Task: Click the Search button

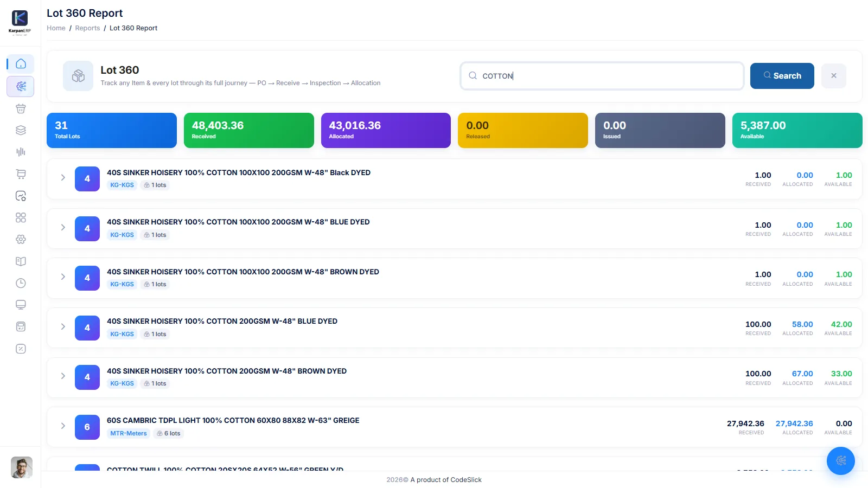Action: point(782,76)
